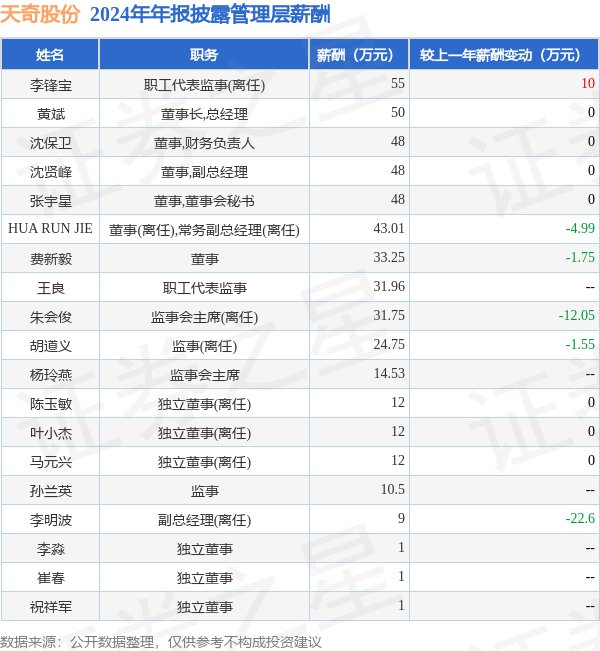Select the name cell 黄斌

[x=51, y=114]
